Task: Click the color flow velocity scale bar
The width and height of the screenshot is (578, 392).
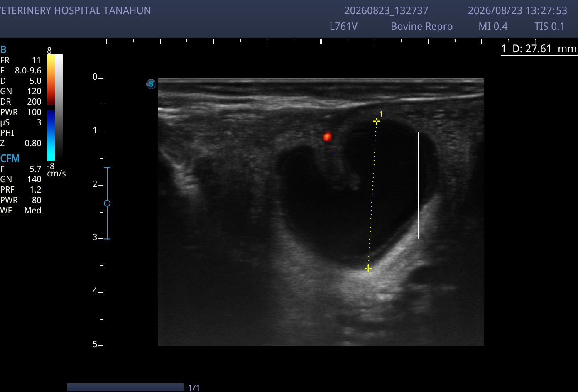Action: pyautogui.click(x=51, y=108)
